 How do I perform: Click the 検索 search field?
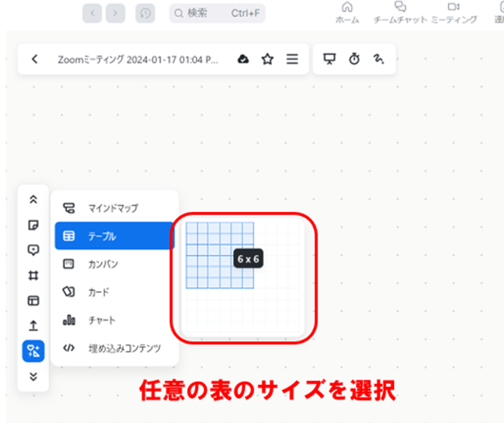coord(217,13)
